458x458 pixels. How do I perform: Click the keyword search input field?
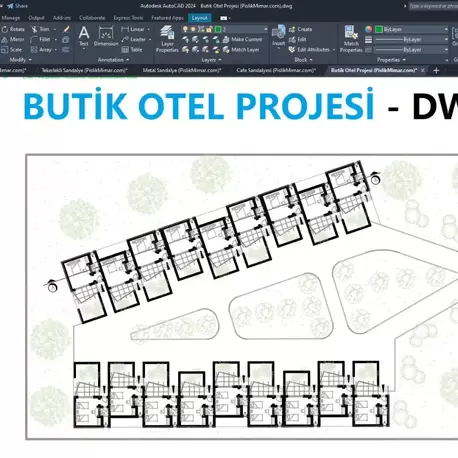(433, 6)
